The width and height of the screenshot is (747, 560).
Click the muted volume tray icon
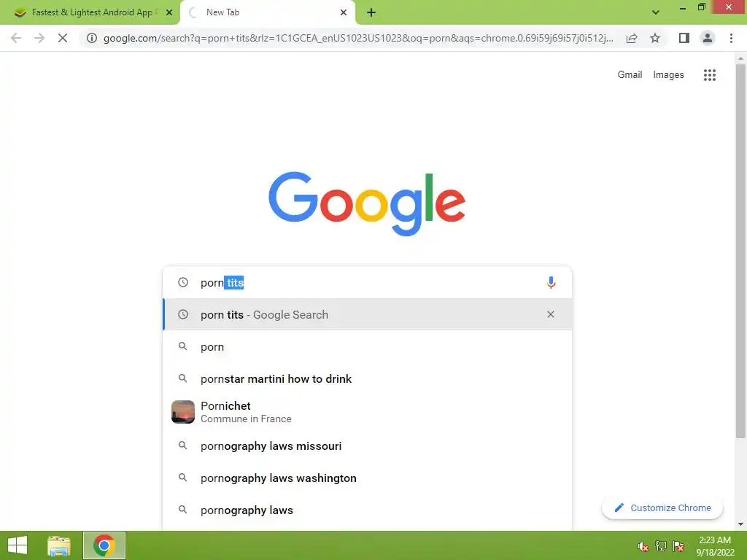tap(643, 546)
